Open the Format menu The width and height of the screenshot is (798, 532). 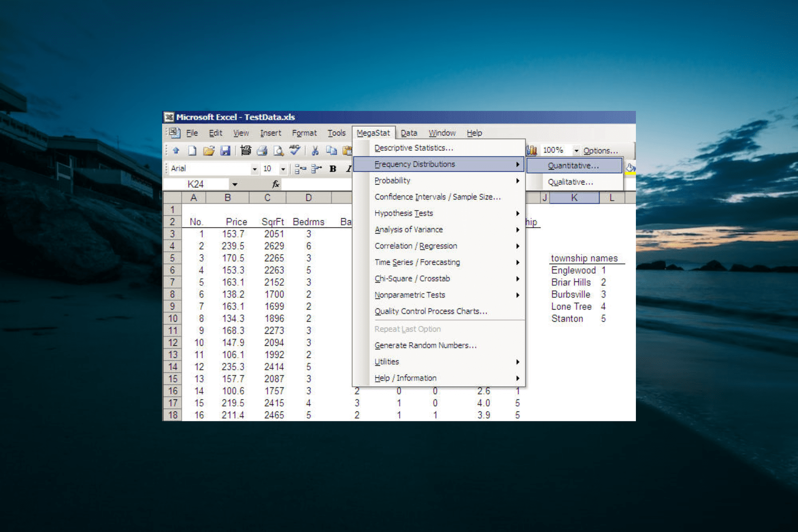(x=304, y=133)
